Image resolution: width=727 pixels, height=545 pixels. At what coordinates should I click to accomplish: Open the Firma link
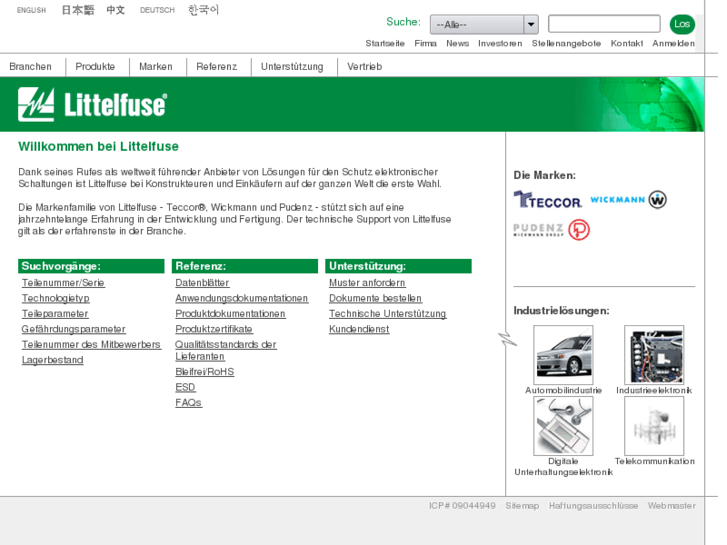(x=426, y=44)
